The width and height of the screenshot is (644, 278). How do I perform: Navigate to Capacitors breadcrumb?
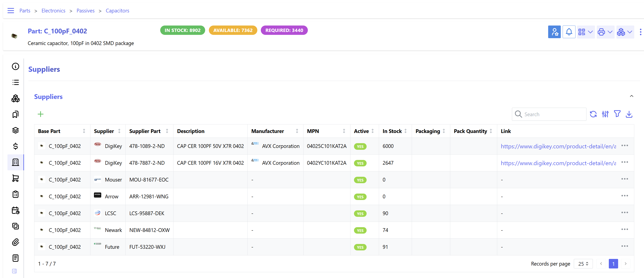[117, 11]
